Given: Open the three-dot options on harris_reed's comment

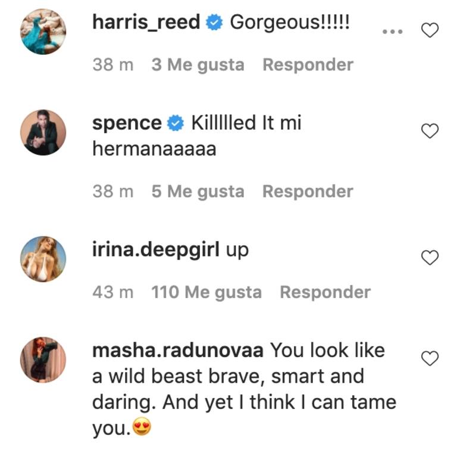Looking at the screenshot, I should [x=392, y=31].
